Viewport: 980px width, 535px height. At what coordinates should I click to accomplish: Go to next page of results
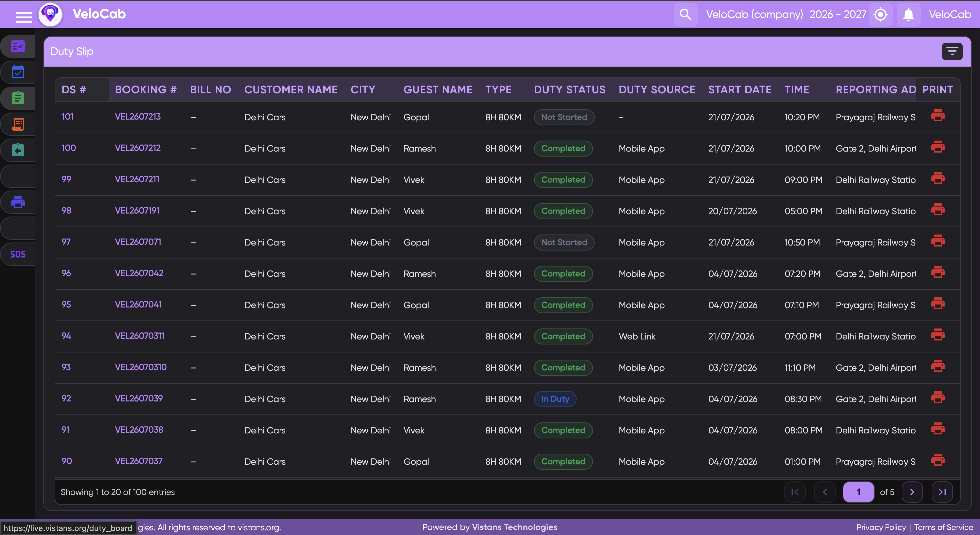(x=912, y=492)
